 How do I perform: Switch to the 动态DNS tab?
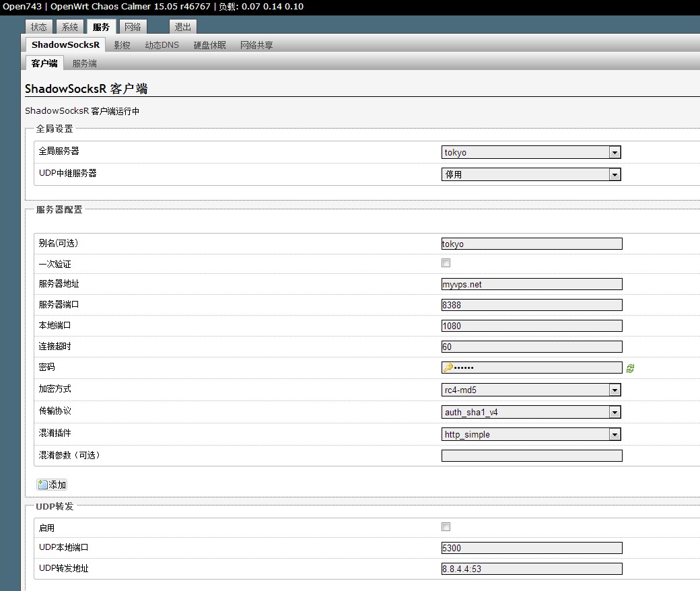(x=164, y=45)
